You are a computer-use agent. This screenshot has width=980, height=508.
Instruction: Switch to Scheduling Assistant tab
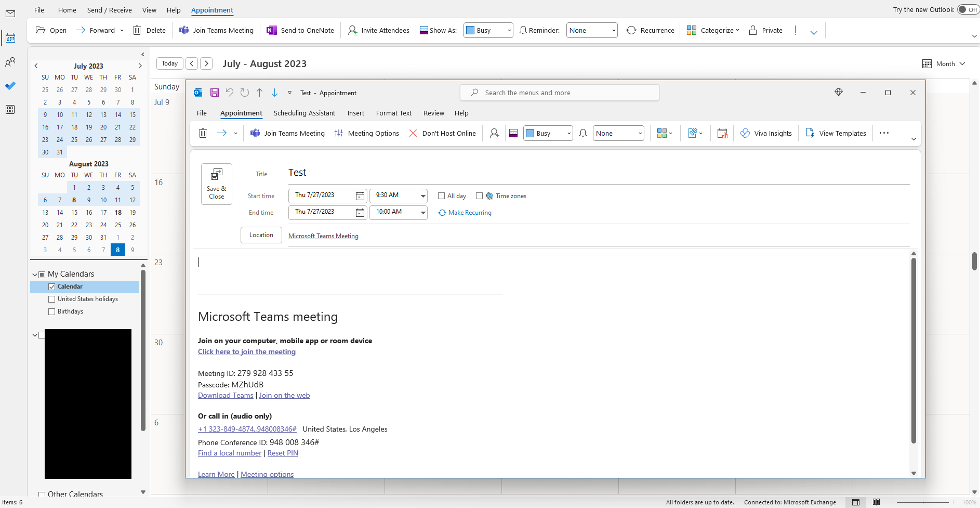click(304, 113)
